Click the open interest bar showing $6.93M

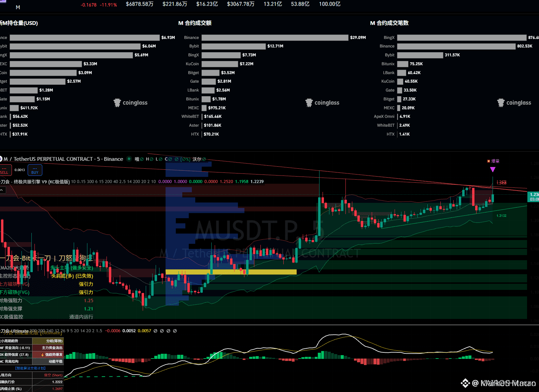coord(85,38)
